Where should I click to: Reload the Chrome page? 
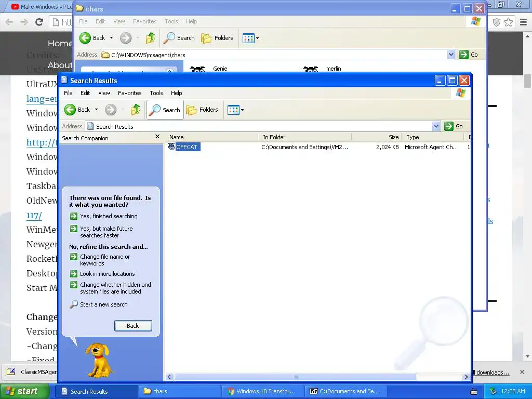[x=39, y=22]
